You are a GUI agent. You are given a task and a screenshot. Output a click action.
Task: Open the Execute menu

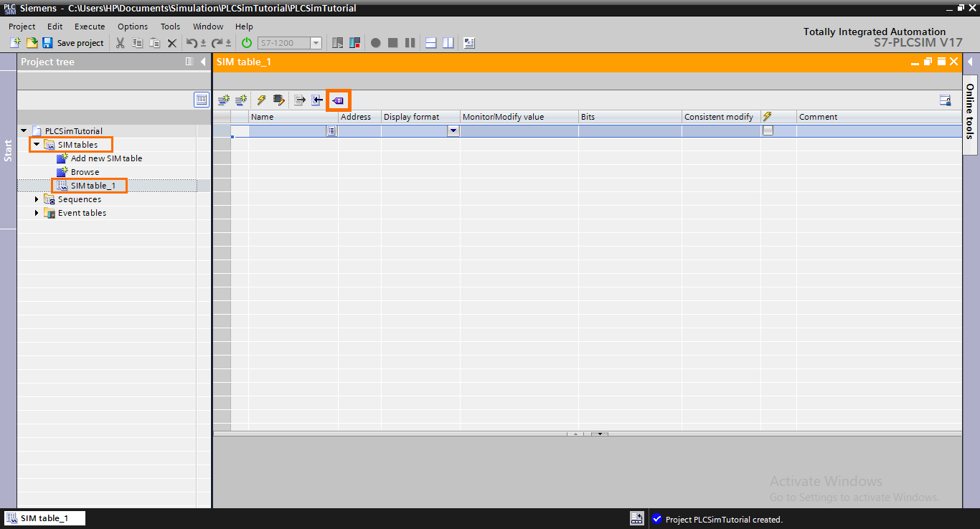89,26
